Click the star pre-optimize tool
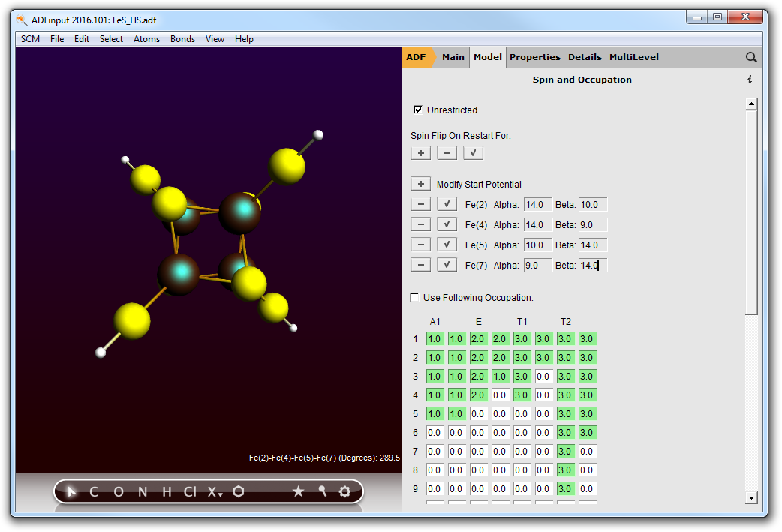 (x=298, y=491)
